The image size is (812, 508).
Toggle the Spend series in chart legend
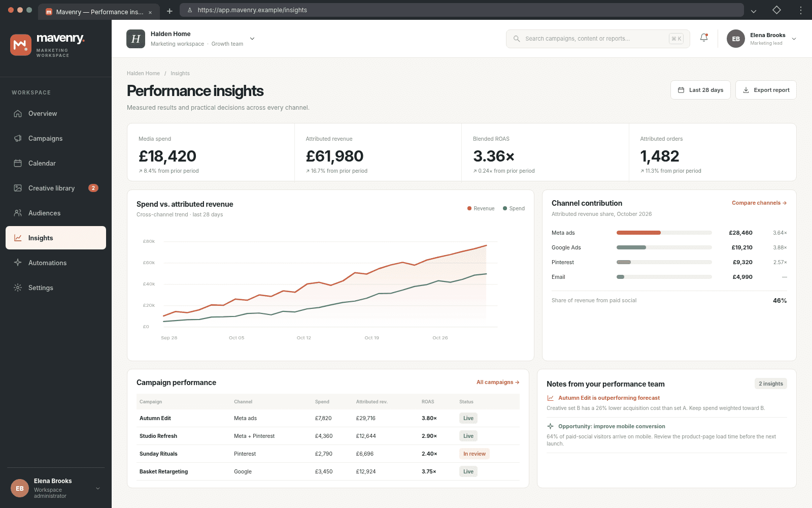(x=514, y=208)
